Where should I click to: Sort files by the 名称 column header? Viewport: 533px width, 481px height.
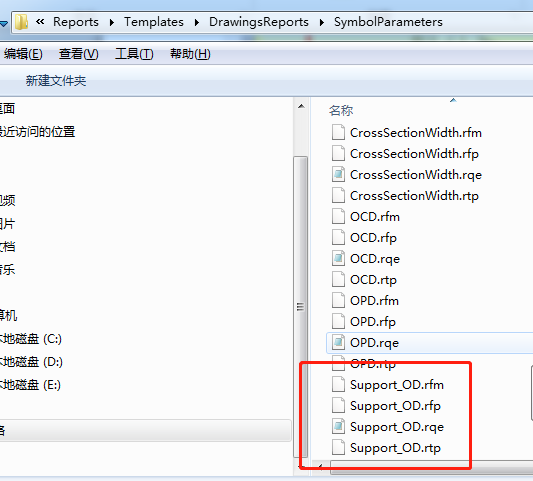click(x=341, y=110)
